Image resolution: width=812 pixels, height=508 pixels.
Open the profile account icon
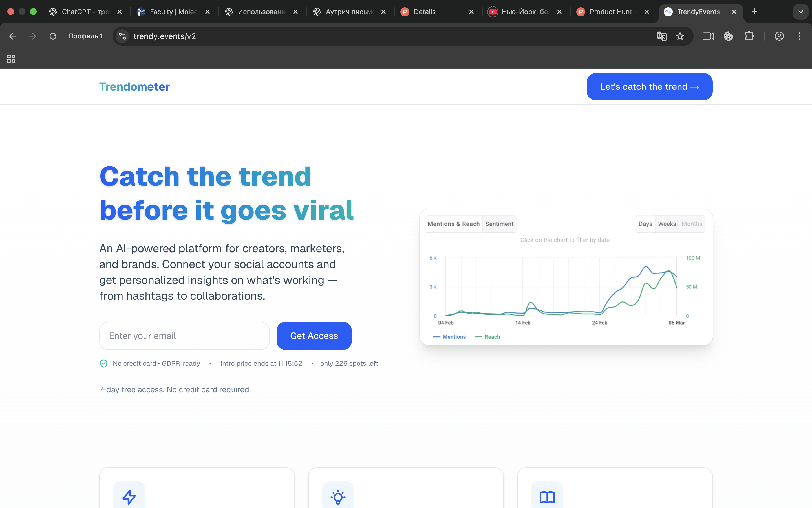point(779,36)
